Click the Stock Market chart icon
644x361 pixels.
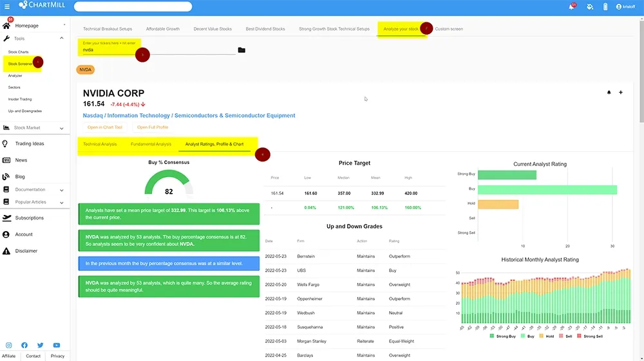coord(6,127)
